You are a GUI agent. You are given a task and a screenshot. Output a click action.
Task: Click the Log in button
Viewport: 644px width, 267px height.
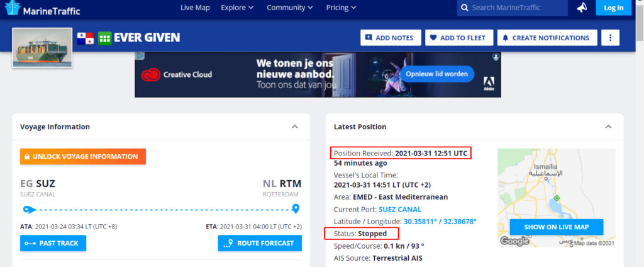point(614,8)
